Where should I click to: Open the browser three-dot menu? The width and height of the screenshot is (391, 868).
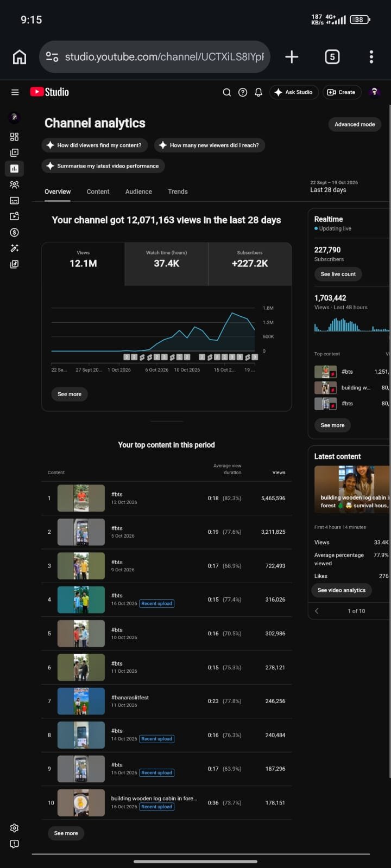click(x=371, y=57)
